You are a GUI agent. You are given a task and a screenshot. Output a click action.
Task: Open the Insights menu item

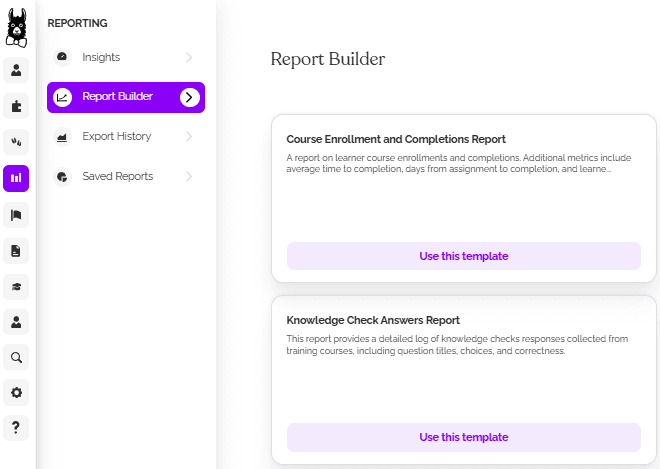click(x=126, y=57)
